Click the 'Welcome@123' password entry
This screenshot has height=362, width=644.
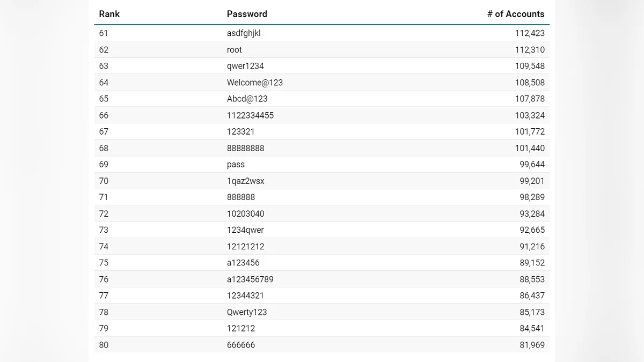[255, 83]
